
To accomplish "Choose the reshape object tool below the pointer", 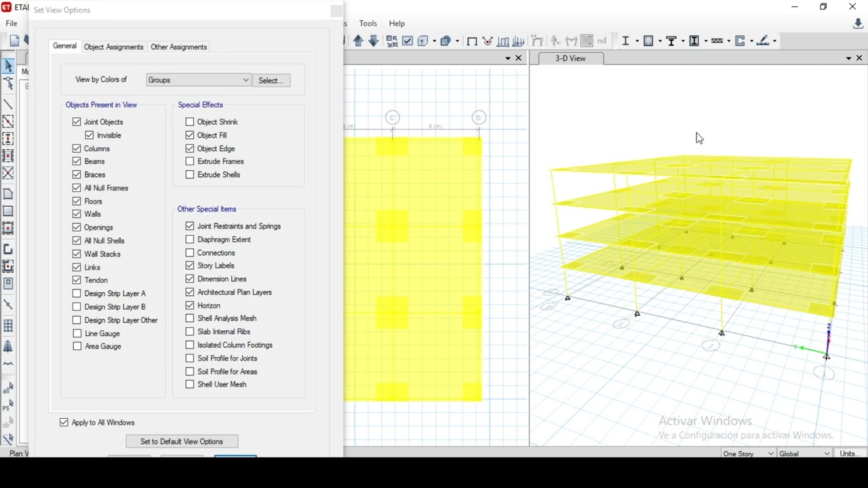I will (x=8, y=83).
